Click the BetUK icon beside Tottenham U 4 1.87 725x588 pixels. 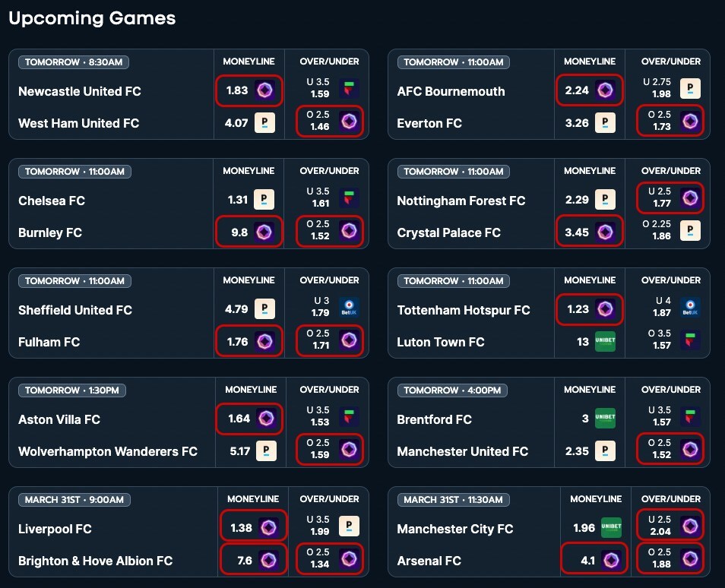point(690,308)
